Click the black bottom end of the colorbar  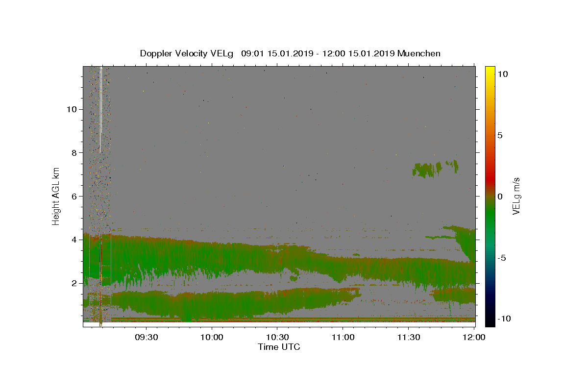[490, 322]
